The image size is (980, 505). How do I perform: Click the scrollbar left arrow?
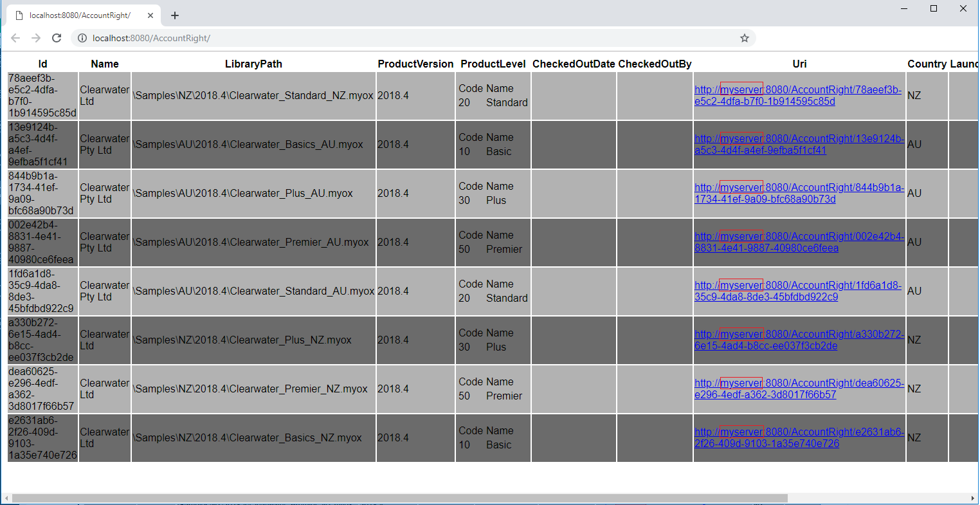6,499
